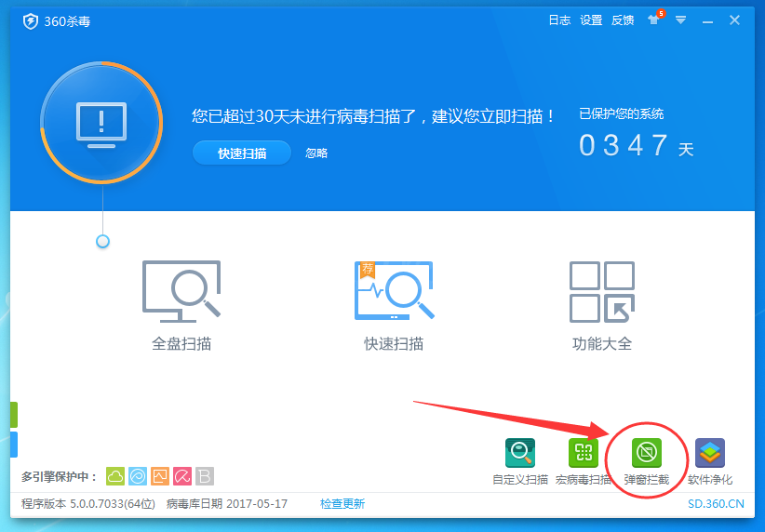Open SD.360.CN website link

coord(716,504)
